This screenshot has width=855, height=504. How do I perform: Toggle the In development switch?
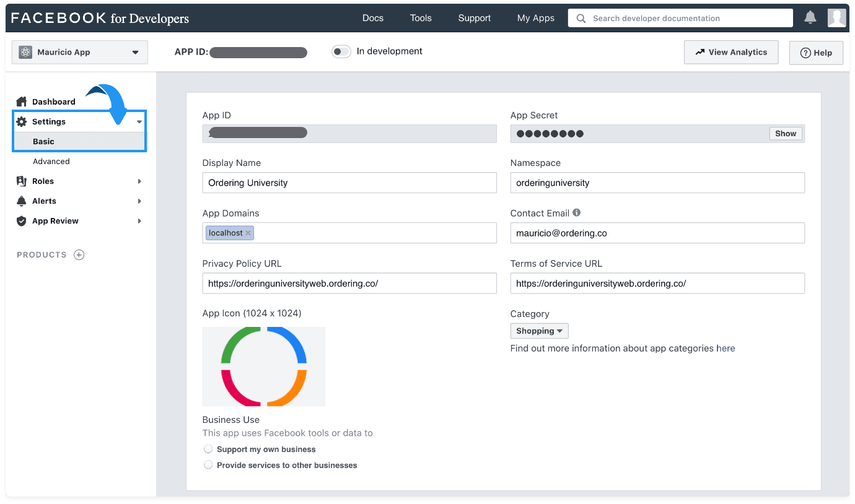[341, 51]
